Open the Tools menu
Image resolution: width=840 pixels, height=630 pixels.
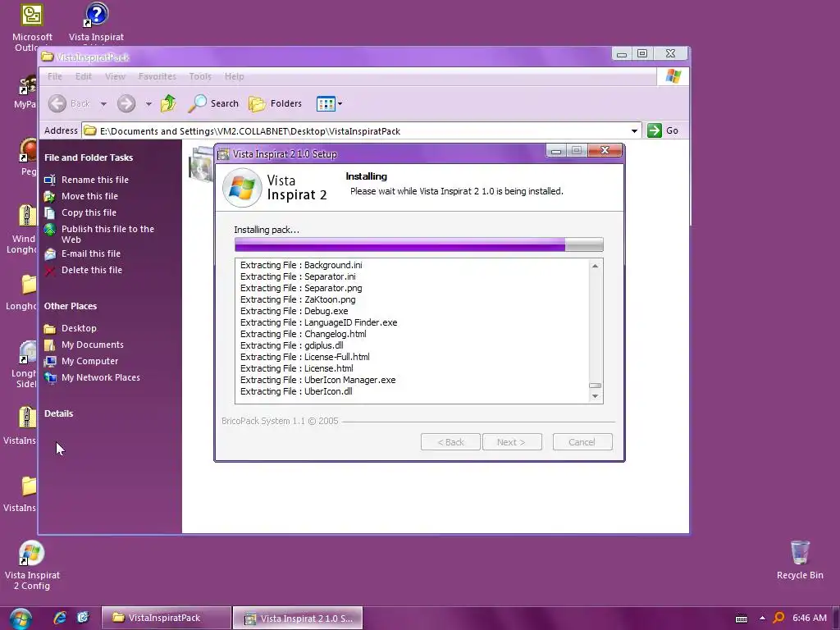[x=200, y=76]
